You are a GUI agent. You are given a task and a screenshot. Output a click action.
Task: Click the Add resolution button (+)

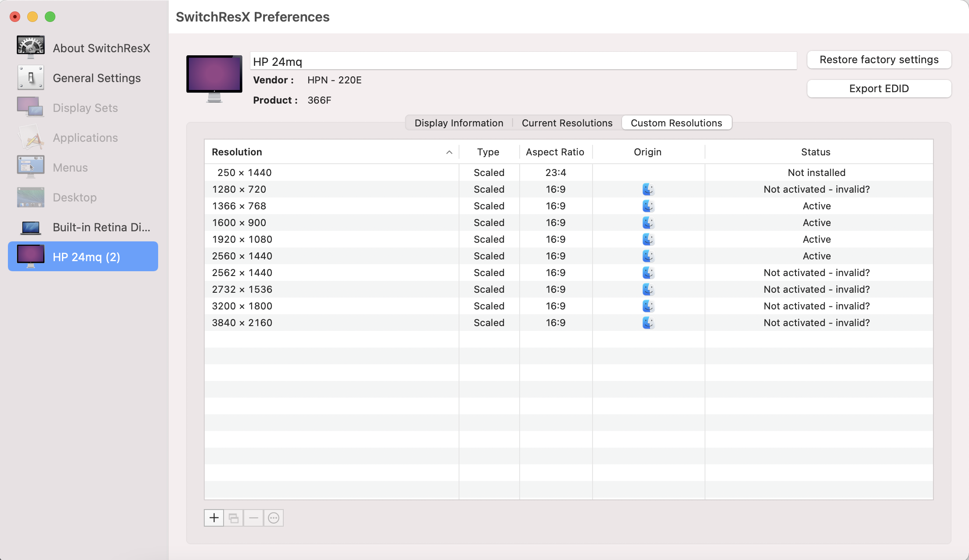(214, 518)
